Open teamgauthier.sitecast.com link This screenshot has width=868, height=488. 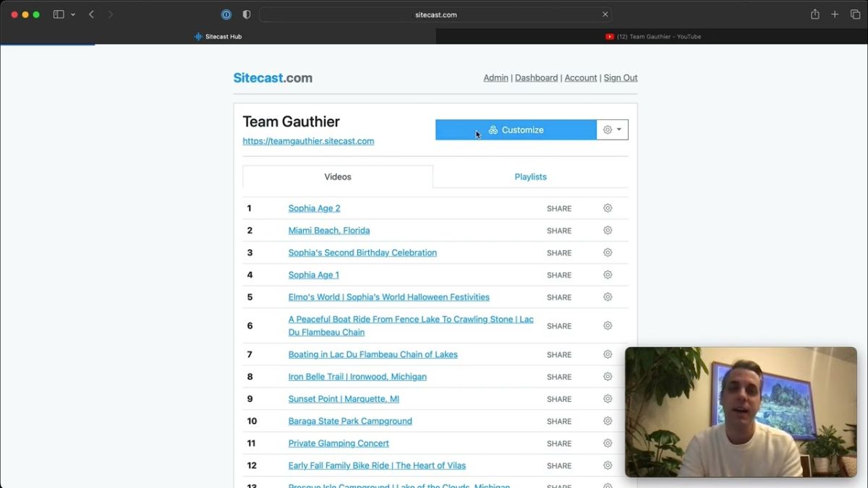[308, 141]
